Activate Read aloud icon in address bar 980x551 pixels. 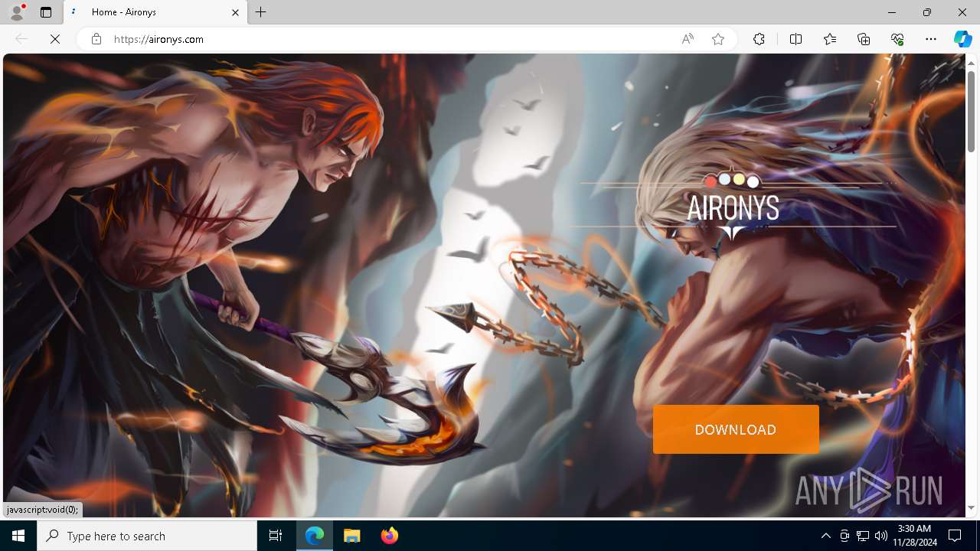(688, 39)
